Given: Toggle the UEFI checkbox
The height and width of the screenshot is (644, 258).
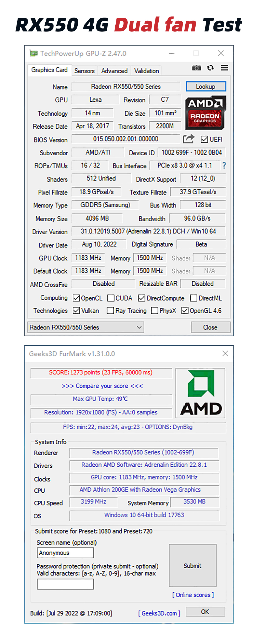Looking at the screenshot, I should click(x=204, y=139).
